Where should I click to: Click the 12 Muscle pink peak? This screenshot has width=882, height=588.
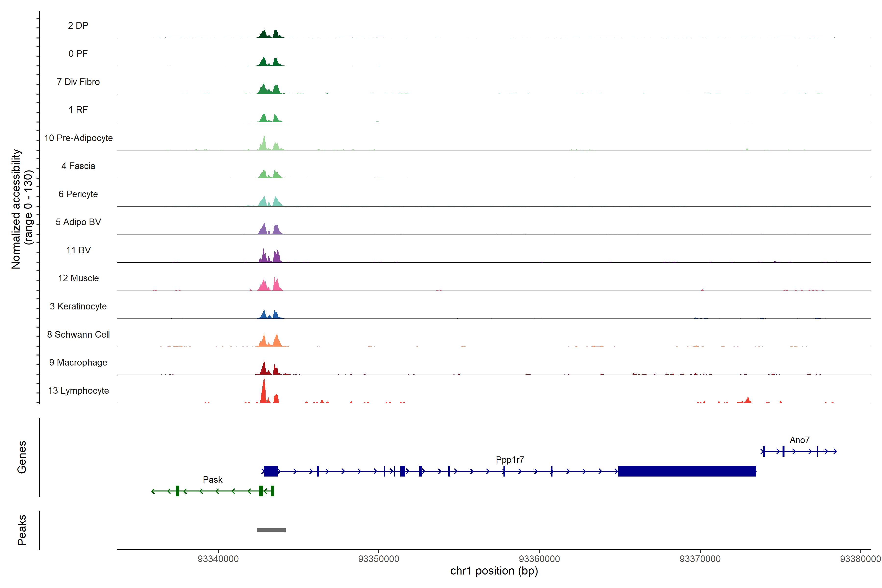point(276,285)
